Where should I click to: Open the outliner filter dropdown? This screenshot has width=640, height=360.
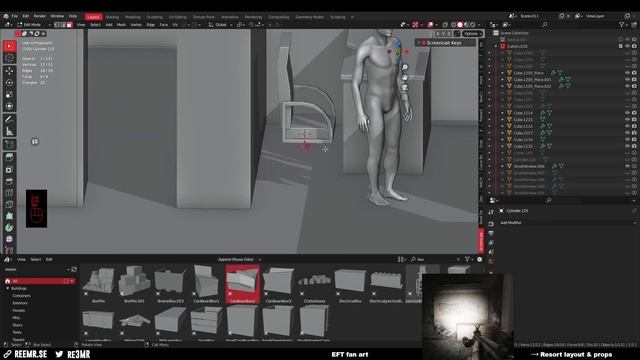[622, 25]
